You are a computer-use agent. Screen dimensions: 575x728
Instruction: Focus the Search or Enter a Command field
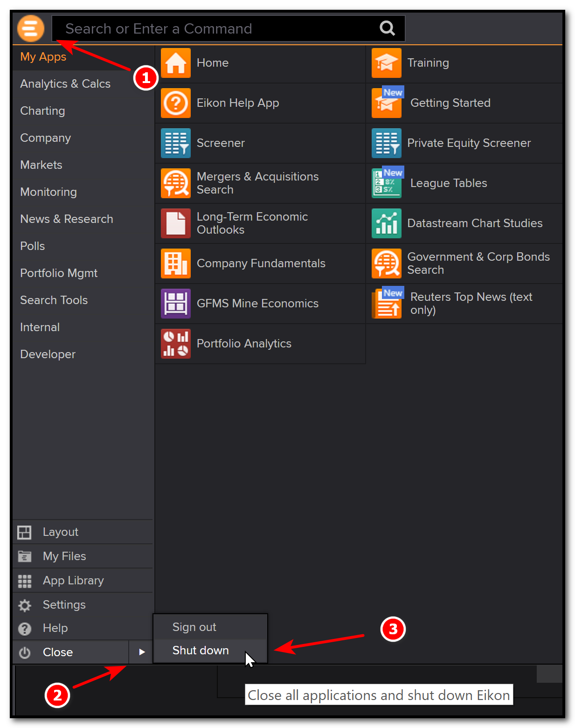point(228,29)
